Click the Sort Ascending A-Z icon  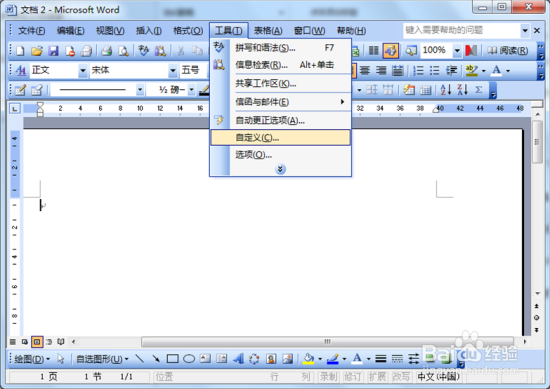[x=446, y=90]
